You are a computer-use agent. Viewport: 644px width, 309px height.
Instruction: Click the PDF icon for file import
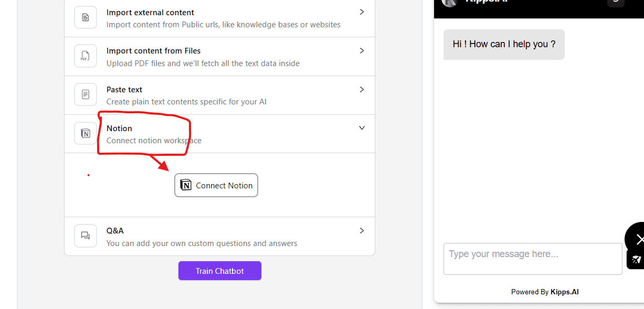(x=86, y=56)
